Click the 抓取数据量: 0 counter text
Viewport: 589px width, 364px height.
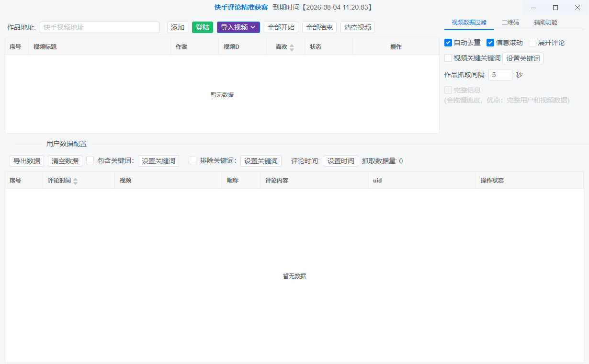click(382, 161)
